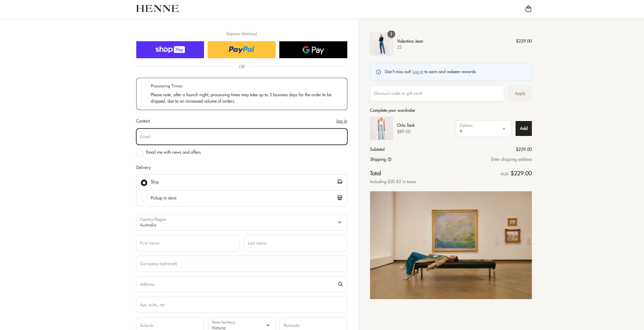
Task: Click the First name field
Action: tap(187, 243)
